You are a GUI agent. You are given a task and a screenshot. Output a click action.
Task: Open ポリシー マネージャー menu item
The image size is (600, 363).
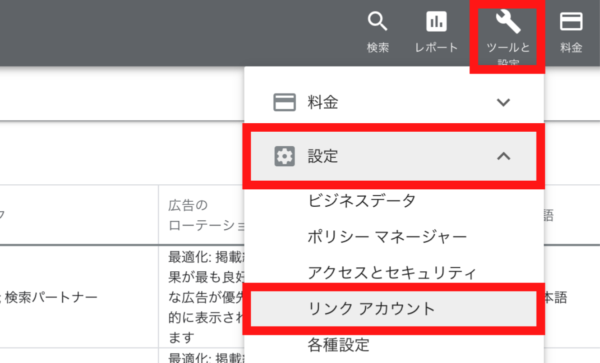click(x=387, y=237)
